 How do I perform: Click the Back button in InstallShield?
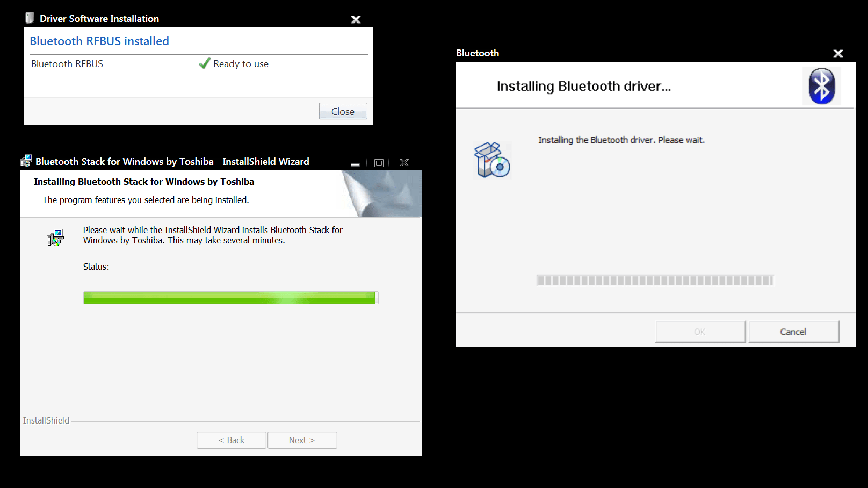(x=232, y=440)
